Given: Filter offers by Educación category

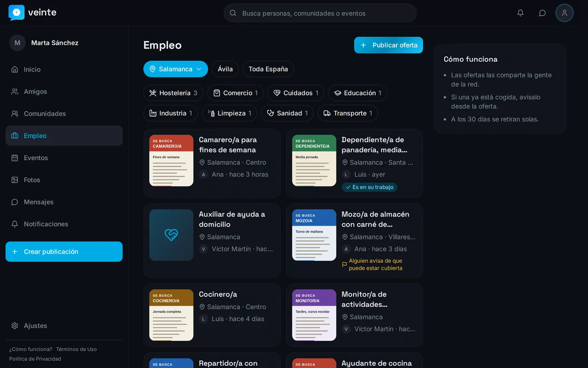Looking at the screenshot, I should click(x=358, y=93).
